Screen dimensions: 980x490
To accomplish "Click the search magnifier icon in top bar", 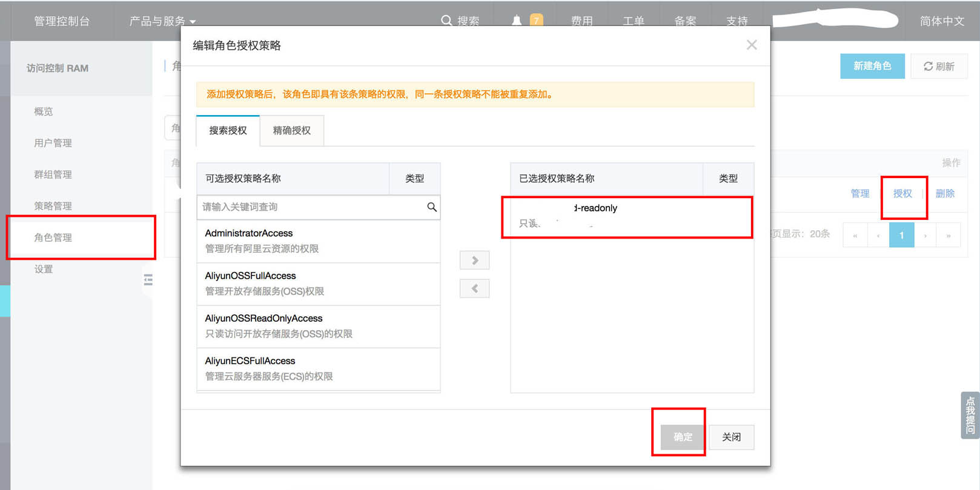I will (x=446, y=21).
